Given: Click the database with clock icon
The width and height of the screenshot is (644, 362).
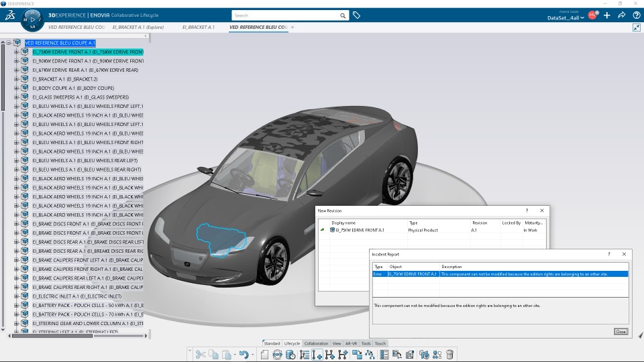Looking at the screenshot, I should coord(290,354).
